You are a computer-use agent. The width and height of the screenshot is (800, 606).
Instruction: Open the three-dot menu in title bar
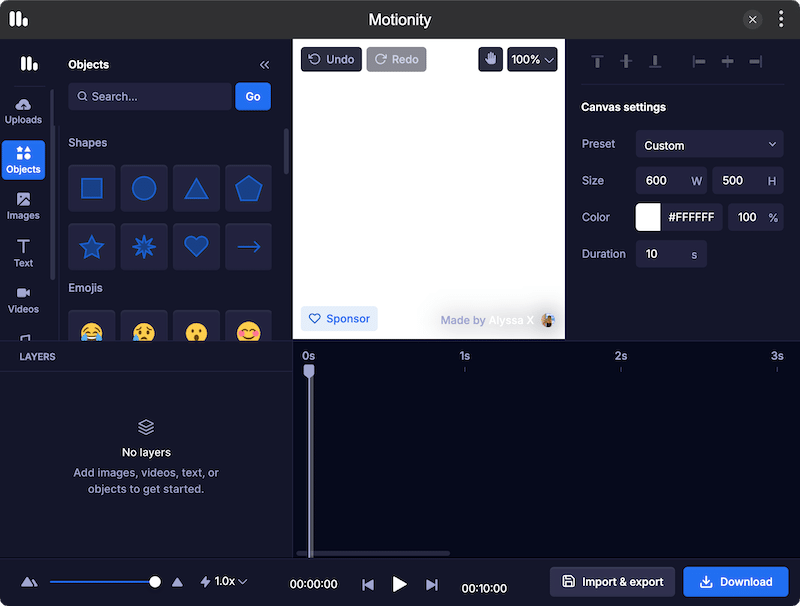pos(781,19)
